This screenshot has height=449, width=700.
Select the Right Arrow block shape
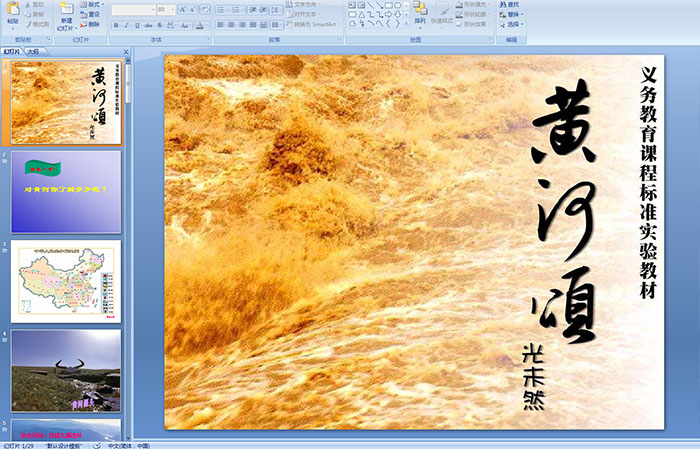pyautogui.click(x=388, y=15)
